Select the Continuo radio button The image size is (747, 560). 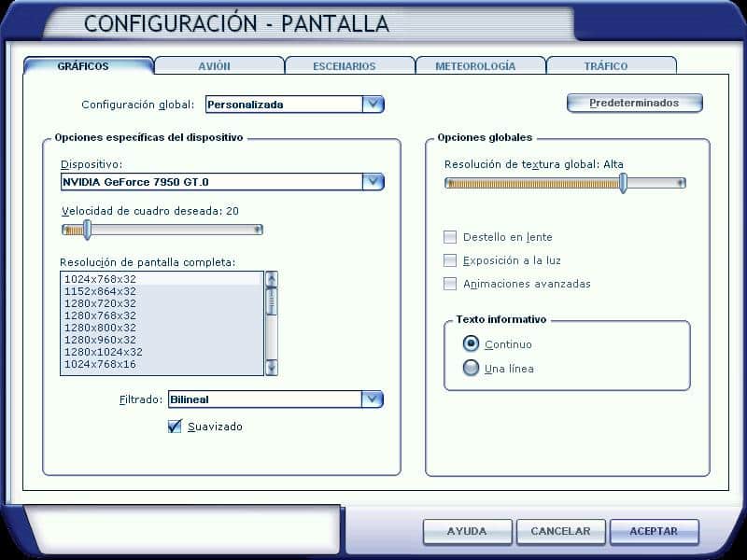coord(472,344)
